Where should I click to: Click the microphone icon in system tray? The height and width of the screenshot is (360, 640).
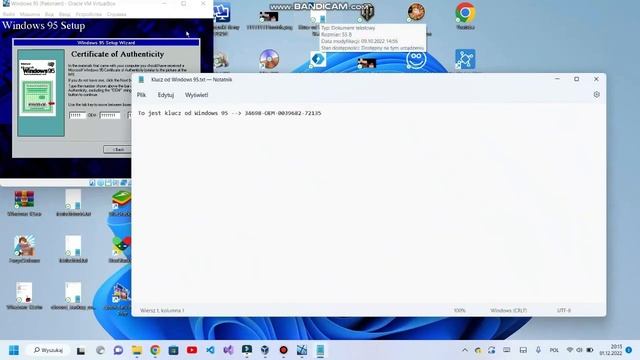point(538,350)
